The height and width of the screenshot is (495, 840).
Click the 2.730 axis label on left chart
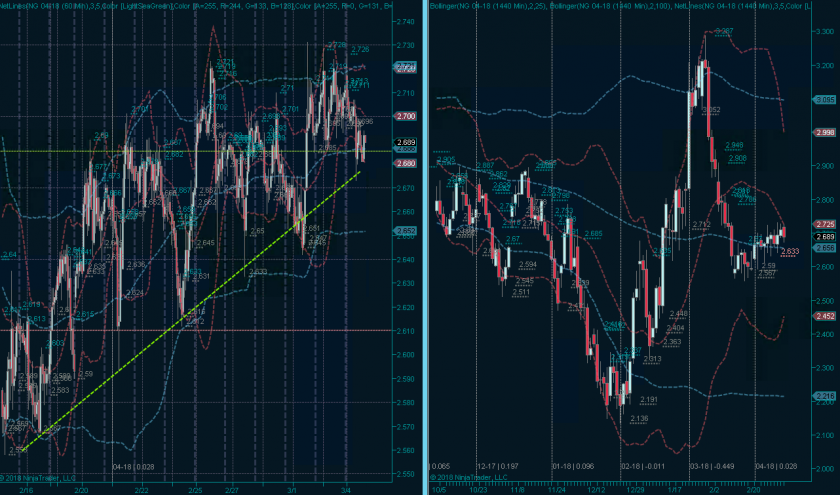click(x=406, y=46)
